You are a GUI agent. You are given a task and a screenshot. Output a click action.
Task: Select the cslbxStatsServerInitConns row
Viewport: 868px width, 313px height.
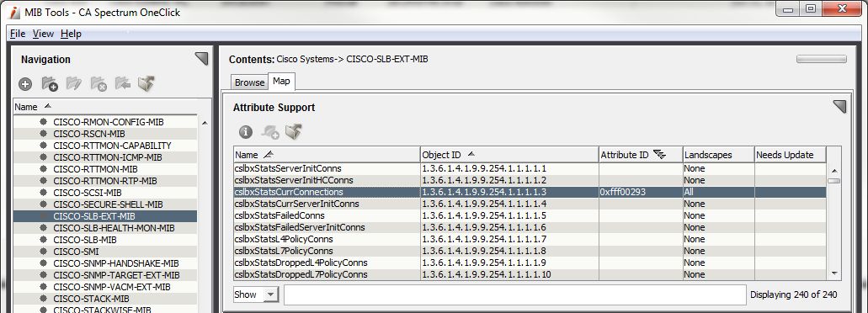click(x=530, y=168)
